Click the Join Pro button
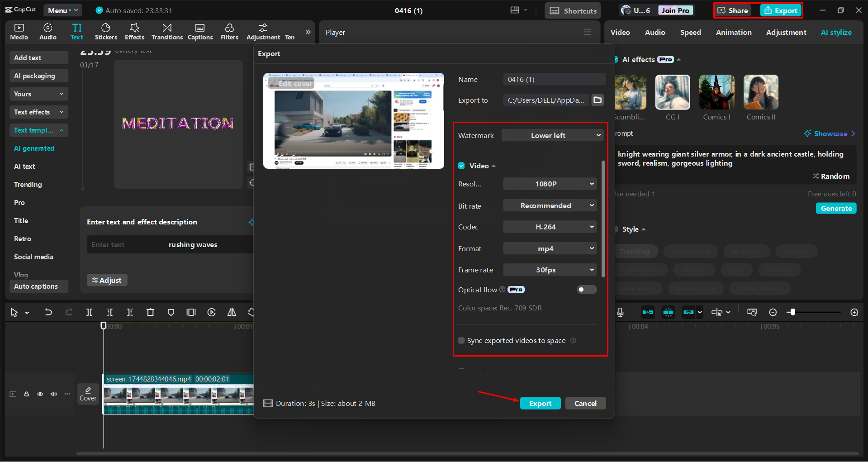 point(675,10)
